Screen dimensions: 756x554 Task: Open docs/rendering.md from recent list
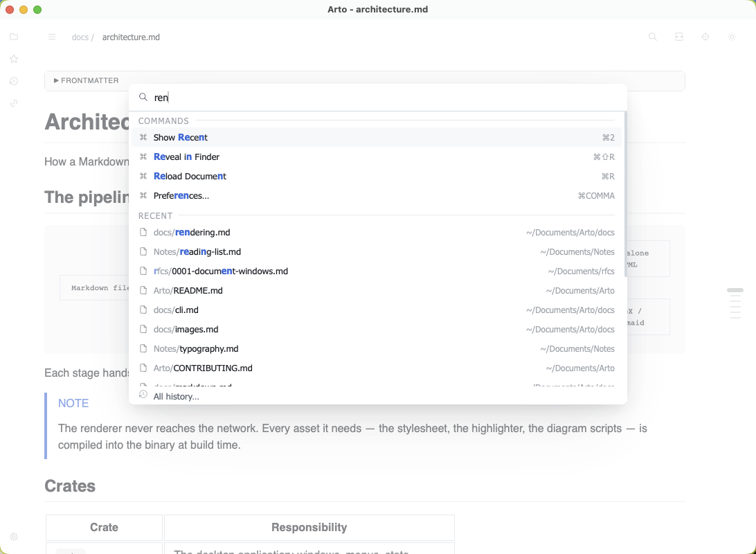[x=377, y=233]
